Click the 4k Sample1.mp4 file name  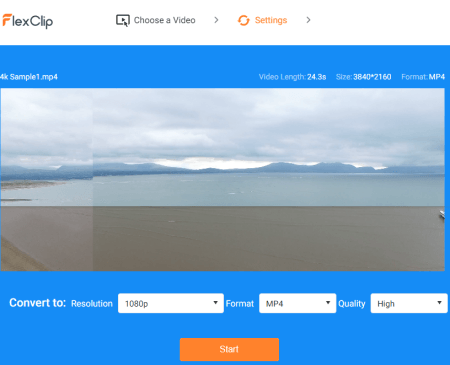tap(29, 77)
